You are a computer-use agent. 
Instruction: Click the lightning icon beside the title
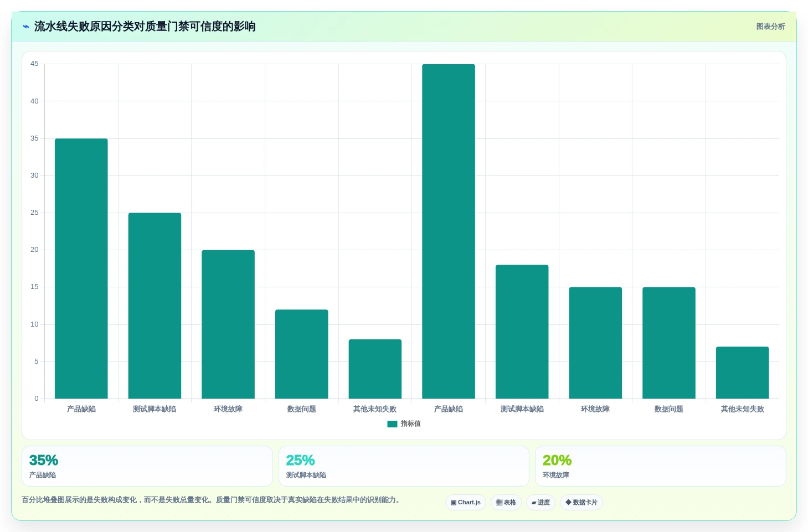(x=26, y=27)
